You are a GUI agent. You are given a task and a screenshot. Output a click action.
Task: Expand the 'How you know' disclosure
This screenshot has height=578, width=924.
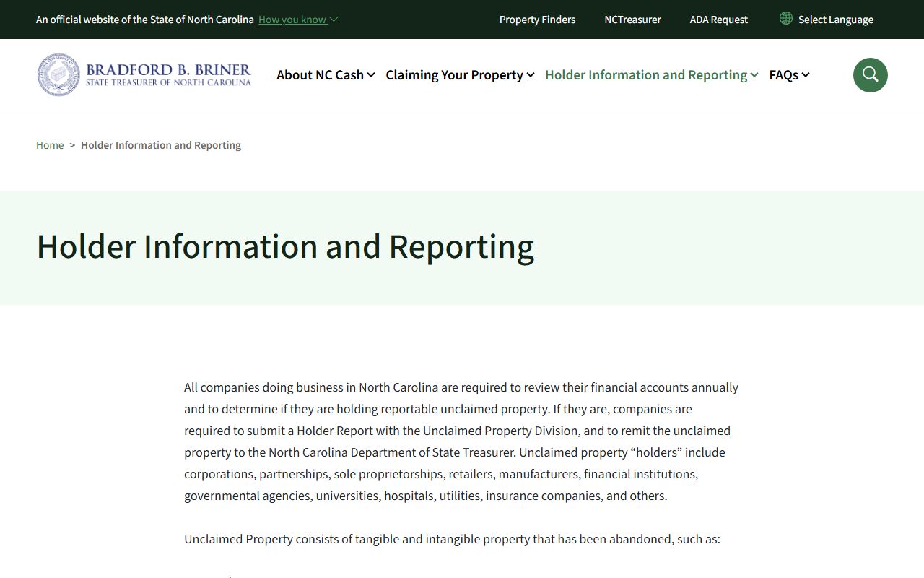click(x=298, y=20)
